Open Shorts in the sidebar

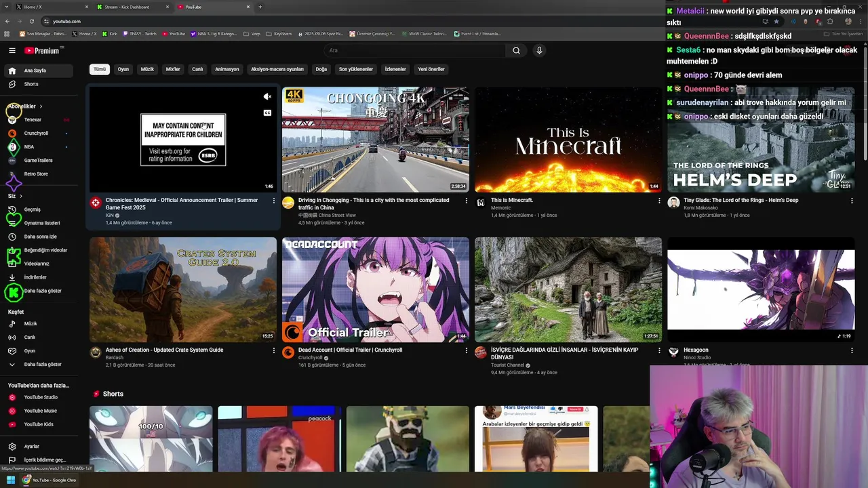[39, 84]
